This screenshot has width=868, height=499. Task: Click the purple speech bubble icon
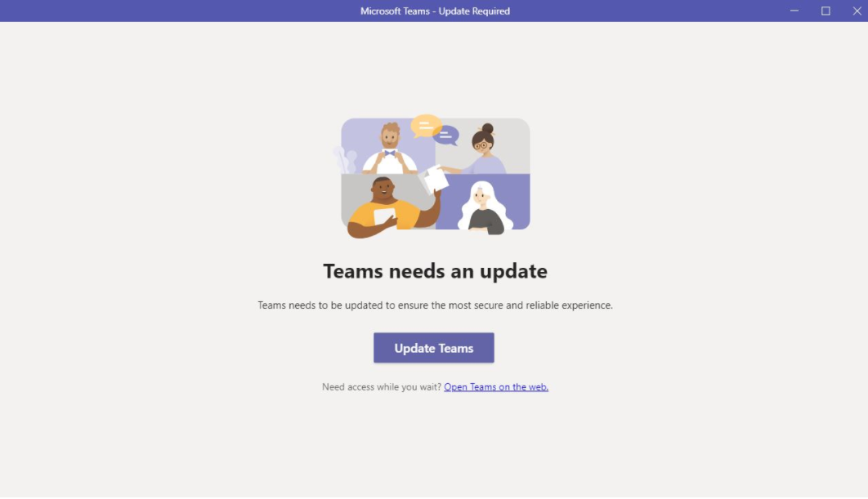446,135
